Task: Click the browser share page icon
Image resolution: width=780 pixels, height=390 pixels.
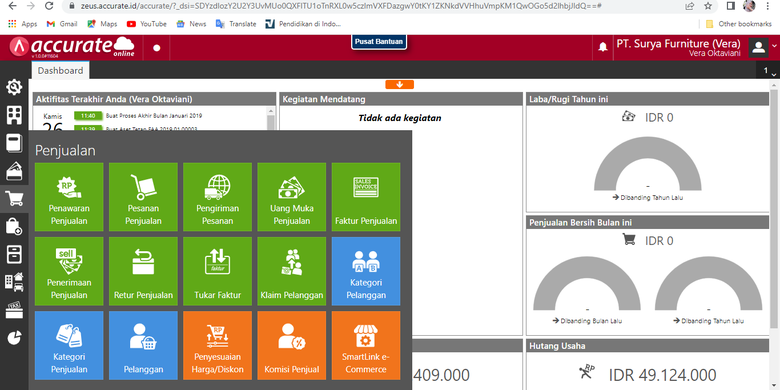Action: tap(689, 6)
